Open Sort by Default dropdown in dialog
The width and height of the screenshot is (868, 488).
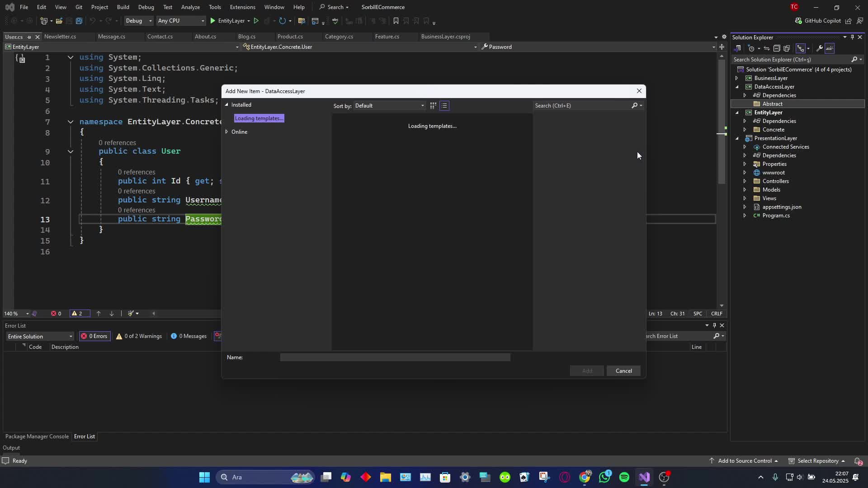click(389, 106)
